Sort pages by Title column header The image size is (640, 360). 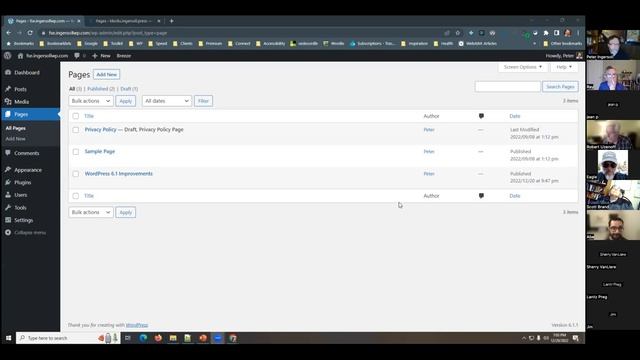tap(89, 116)
